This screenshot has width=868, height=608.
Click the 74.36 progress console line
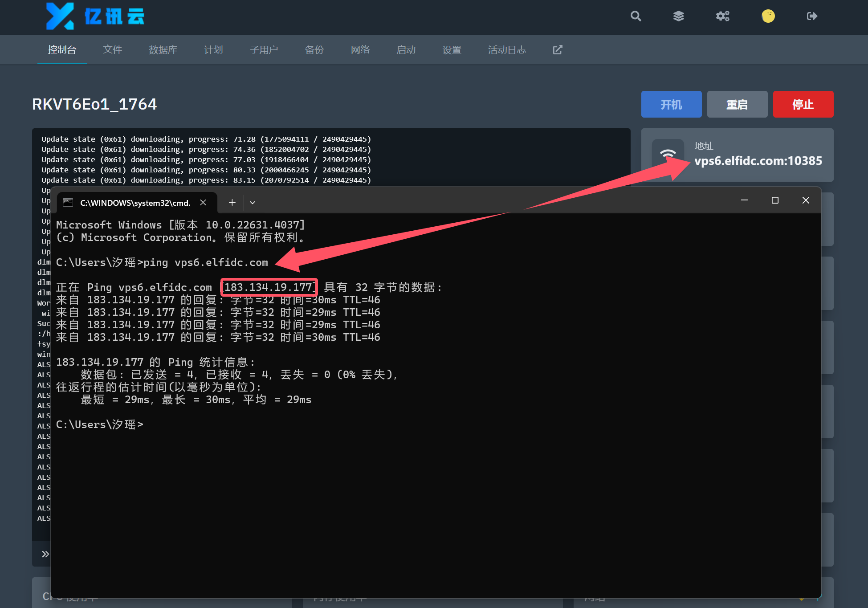coord(206,149)
